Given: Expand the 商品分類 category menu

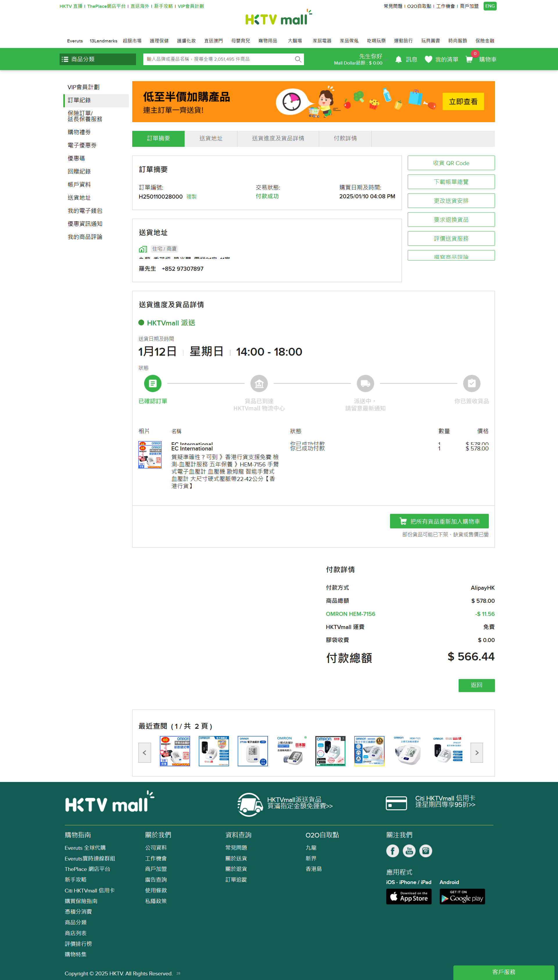Looking at the screenshot, I should [98, 59].
